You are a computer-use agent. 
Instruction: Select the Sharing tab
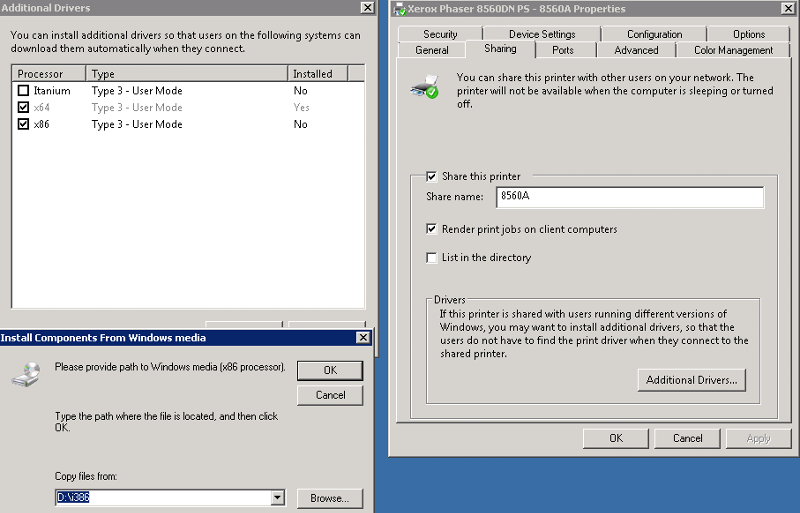(500, 48)
